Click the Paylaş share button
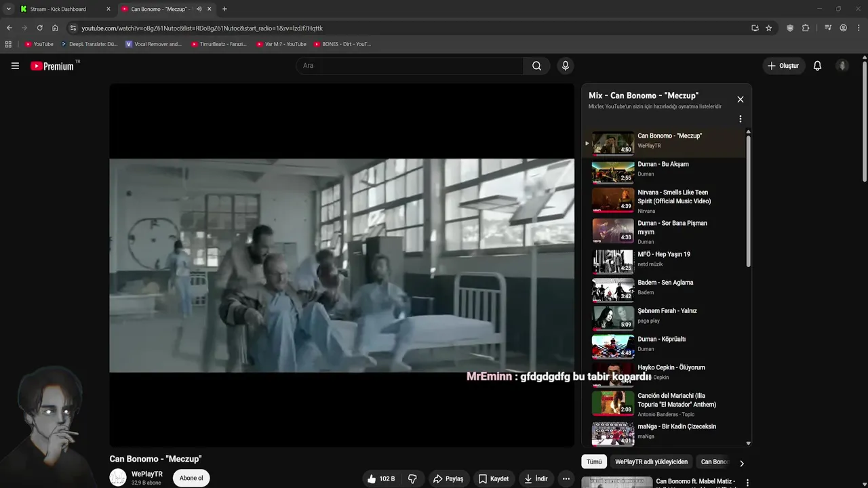 (x=448, y=479)
